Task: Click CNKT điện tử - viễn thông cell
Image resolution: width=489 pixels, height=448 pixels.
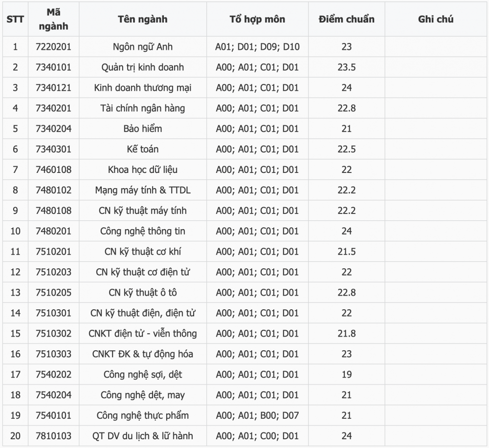Action: [142, 334]
